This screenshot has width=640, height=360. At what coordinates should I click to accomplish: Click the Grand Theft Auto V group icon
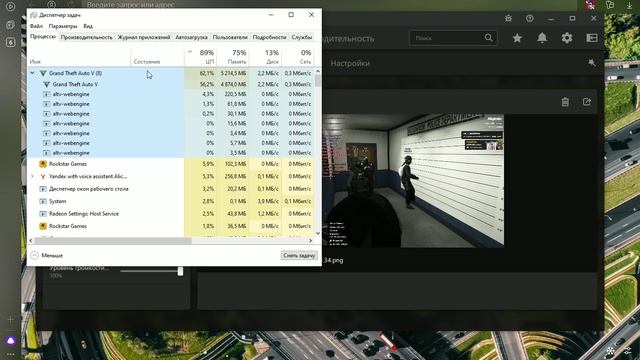[42, 73]
